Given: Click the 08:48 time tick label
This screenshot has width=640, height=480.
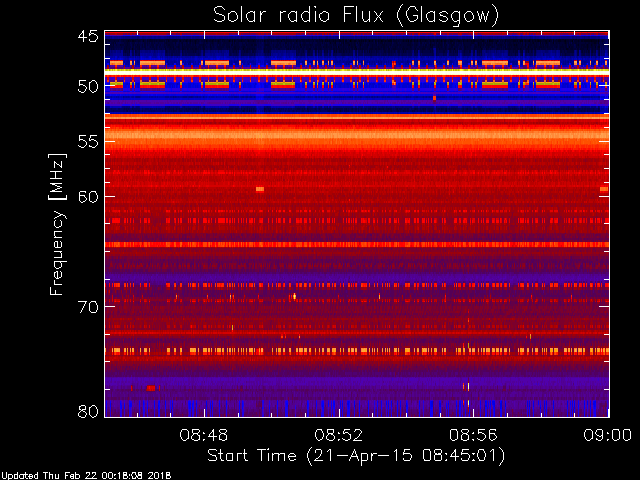Looking at the screenshot, I should 204,435.
